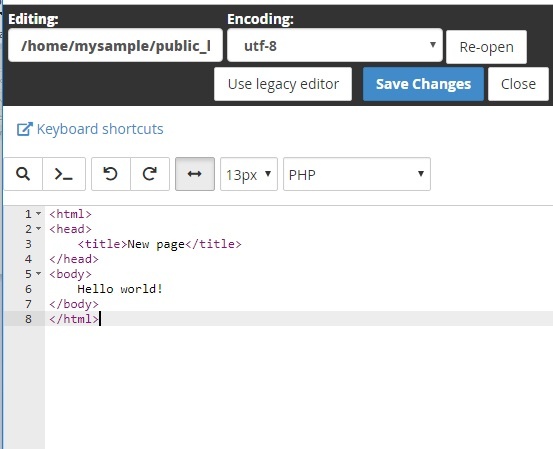Open the search (magnifier) tool
This screenshot has height=449, width=553.
23,174
